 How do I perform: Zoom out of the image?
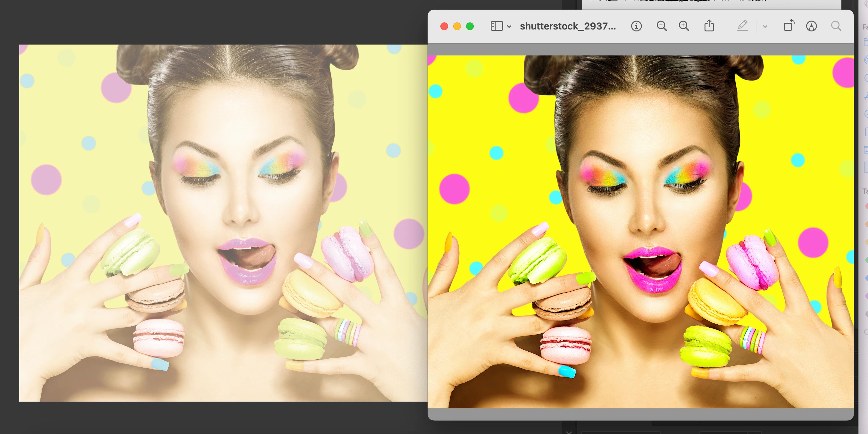(662, 26)
